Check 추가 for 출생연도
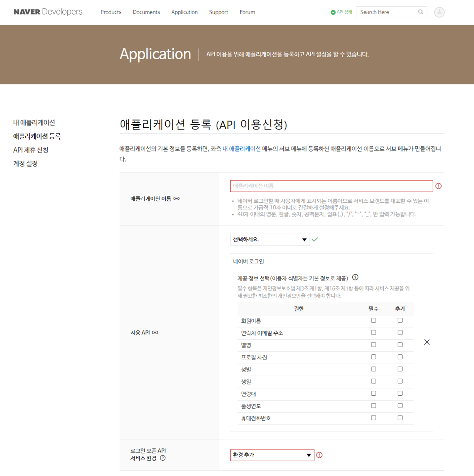 (400, 405)
